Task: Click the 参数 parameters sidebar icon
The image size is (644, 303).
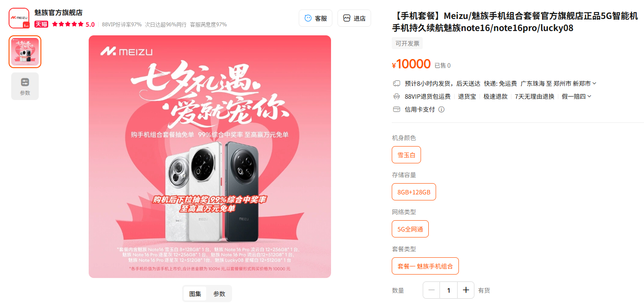Action: 25,86
